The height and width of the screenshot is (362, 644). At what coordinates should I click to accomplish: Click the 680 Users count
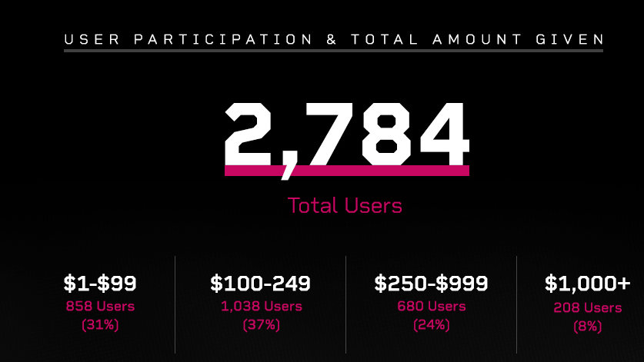[431, 307]
